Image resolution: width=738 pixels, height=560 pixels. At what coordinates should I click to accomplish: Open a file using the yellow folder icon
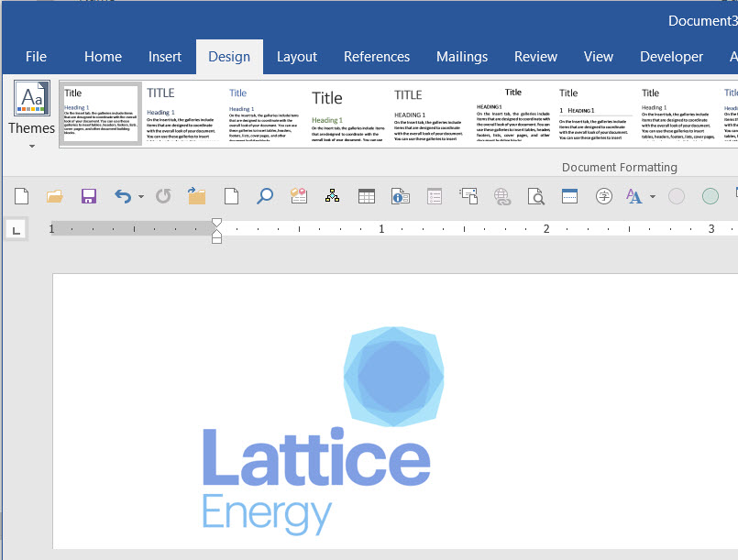point(55,196)
